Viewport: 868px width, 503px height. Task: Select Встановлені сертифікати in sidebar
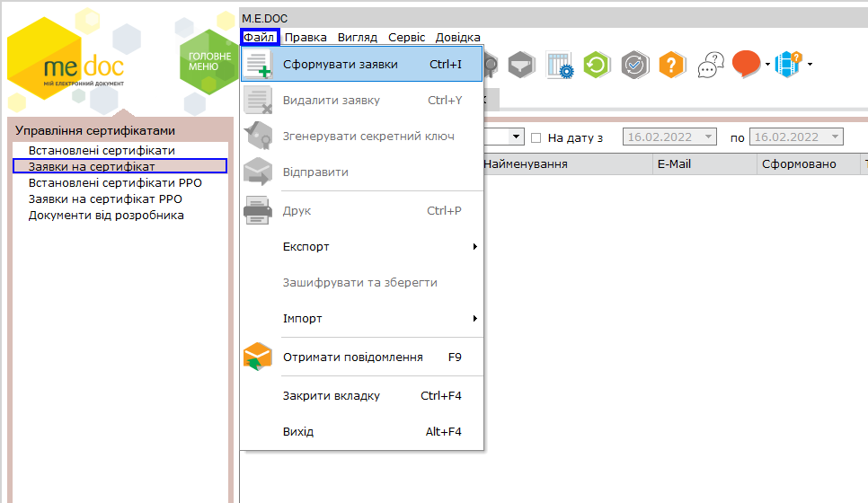102,151
